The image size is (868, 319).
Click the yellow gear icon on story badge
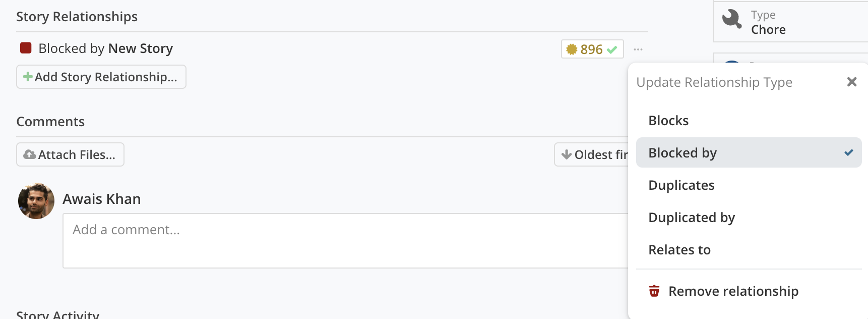click(572, 49)
